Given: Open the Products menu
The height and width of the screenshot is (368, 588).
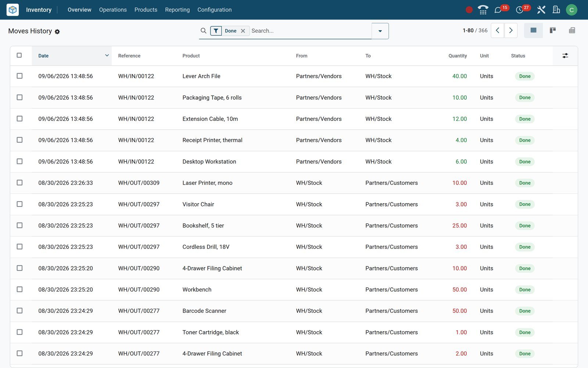Looking at the screenshot, I should click(146, 10).
